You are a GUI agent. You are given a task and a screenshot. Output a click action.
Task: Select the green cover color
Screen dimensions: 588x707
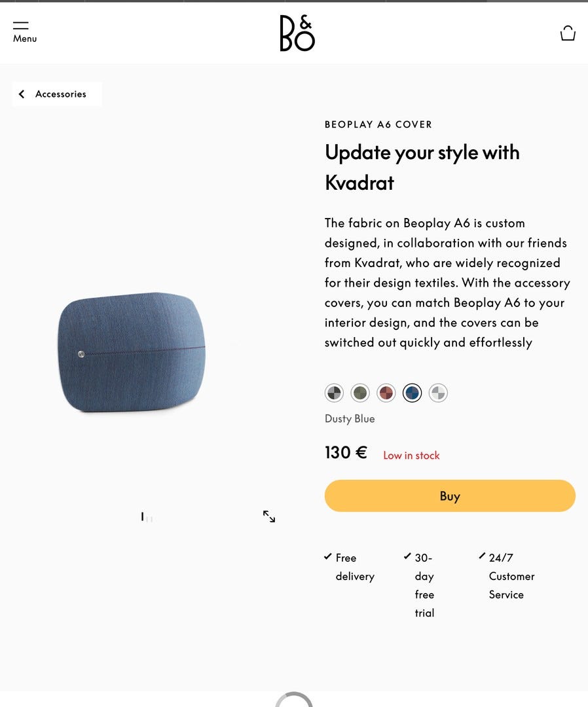coord(360,393)
